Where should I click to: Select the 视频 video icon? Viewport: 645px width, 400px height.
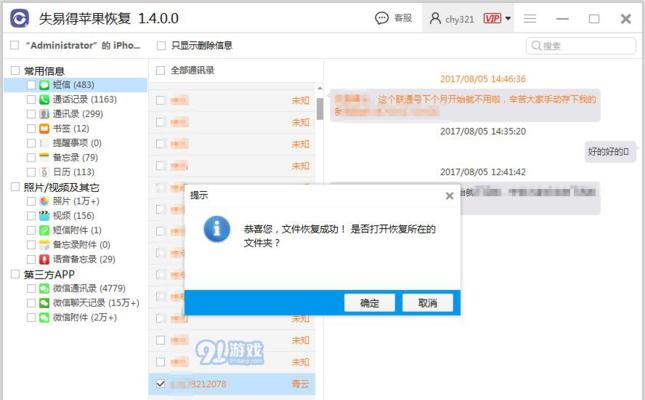(44, 216)
